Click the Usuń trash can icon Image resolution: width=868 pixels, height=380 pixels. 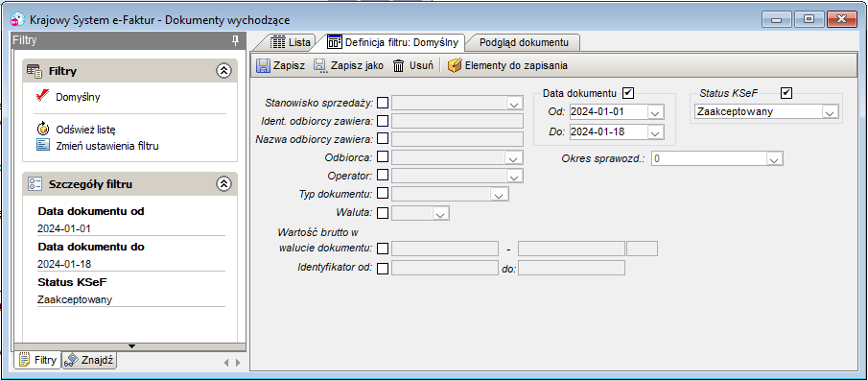tap(399, 65)
